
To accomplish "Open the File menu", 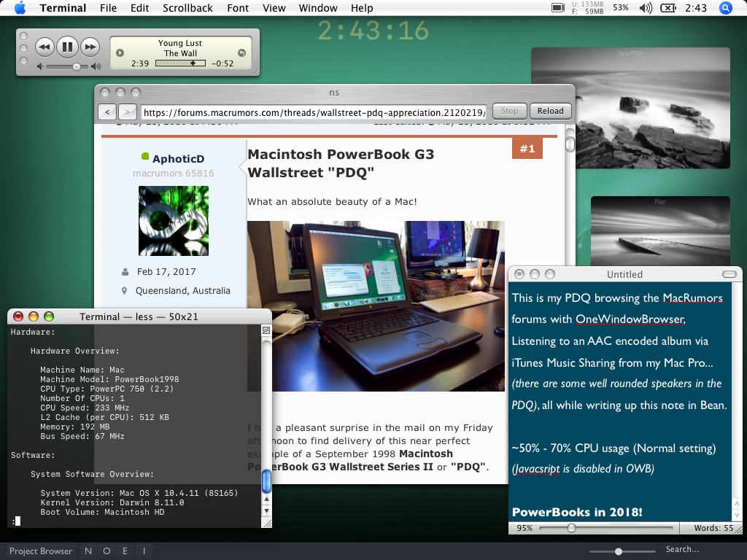I will pyautogui.click(x=108, y=8).
